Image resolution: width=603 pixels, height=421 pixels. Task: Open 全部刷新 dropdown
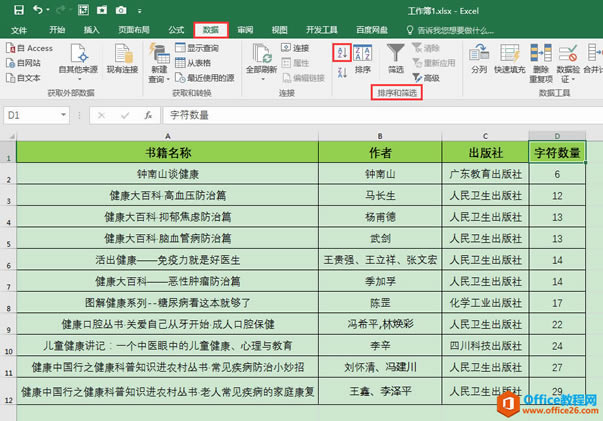[x=262, y=62]
